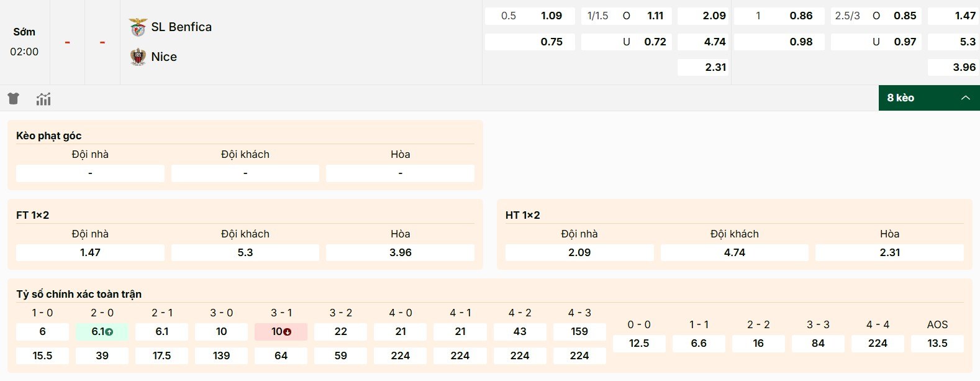980x381 pixels.
Task: Open the match statistics chart icon
Action: (x=43, y=98)
